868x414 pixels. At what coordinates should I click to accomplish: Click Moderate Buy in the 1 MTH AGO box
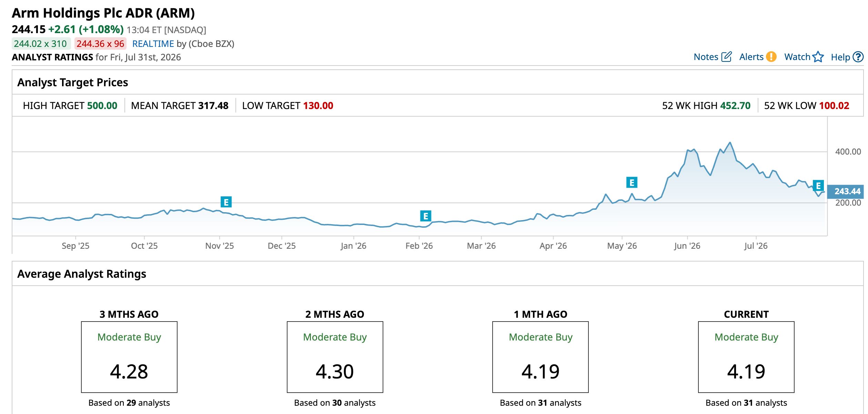click(541, 337)
